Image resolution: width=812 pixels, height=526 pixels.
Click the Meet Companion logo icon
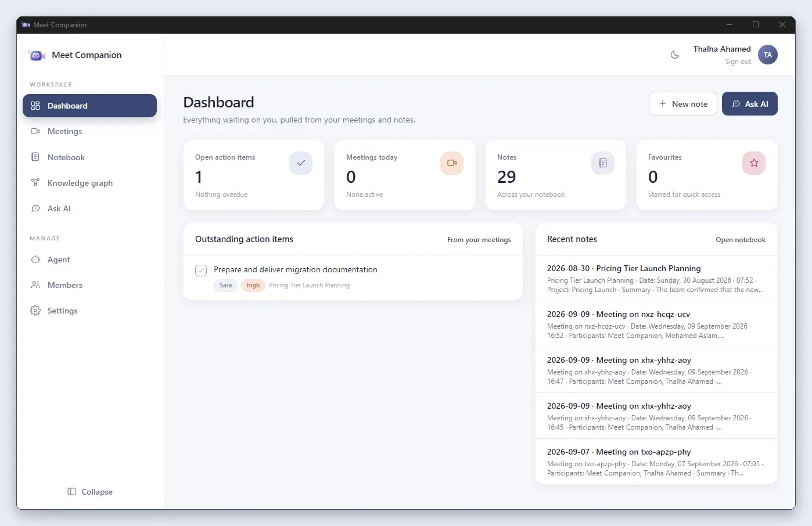tap(37, 55)
